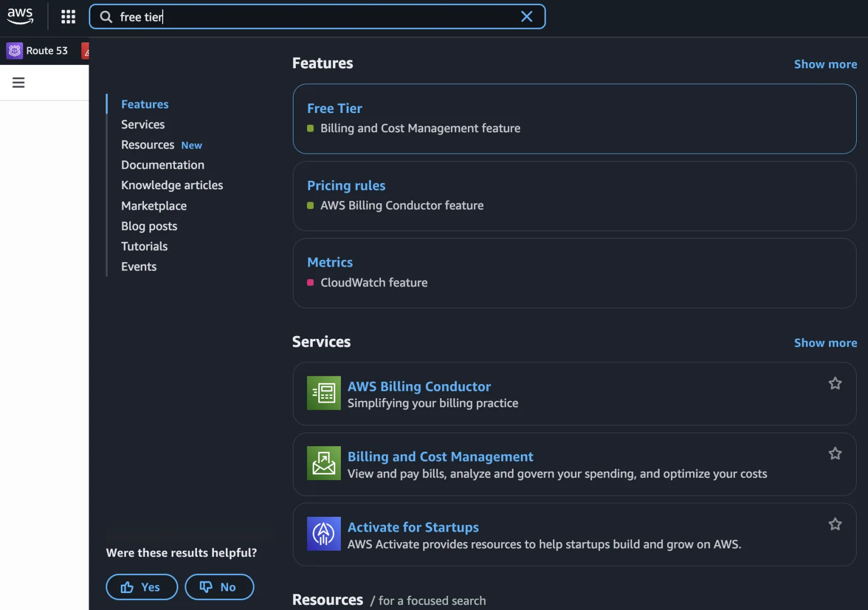Image resolution: width=868 pixels, height=610 pixels.
Task: Click 'CloudWatch feature' text
Action: (x=374, y=283)
